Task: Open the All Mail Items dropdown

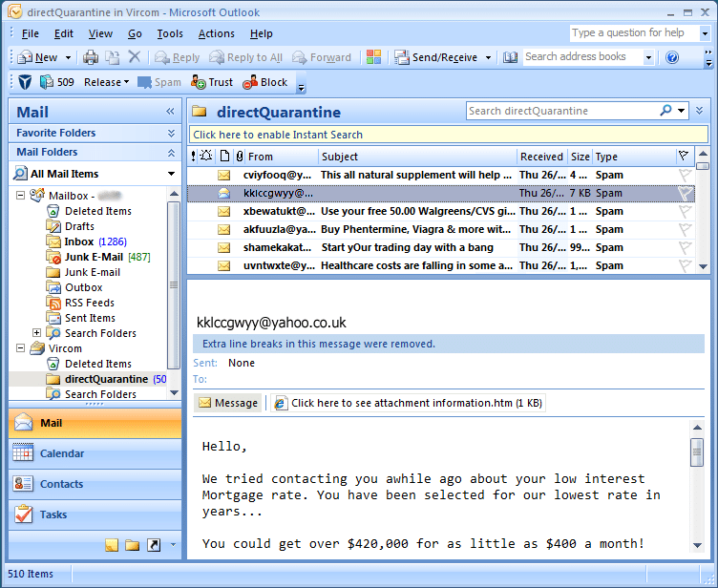Action: click(x=171, y=174)
